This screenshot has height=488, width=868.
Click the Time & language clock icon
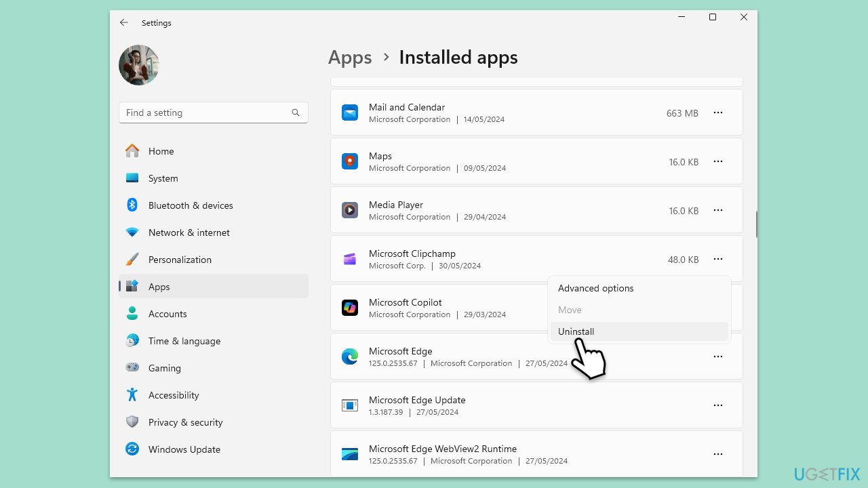click(x=132, y=341)
